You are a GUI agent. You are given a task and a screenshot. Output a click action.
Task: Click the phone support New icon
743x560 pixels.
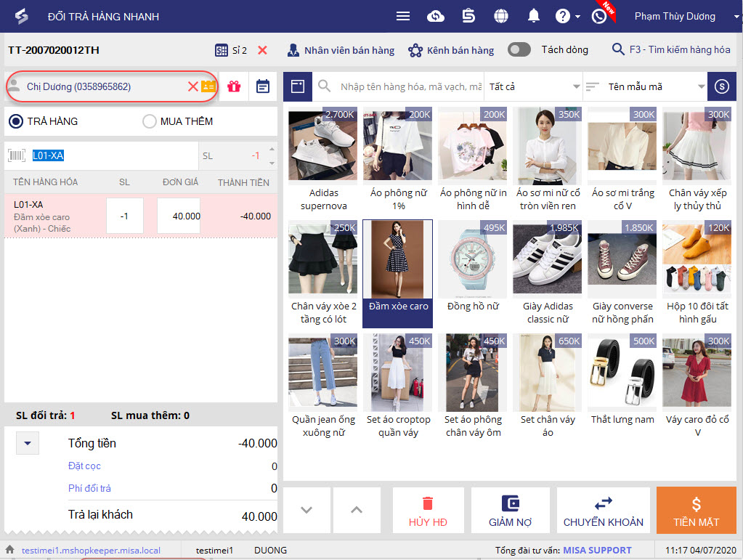pos(599,17)
